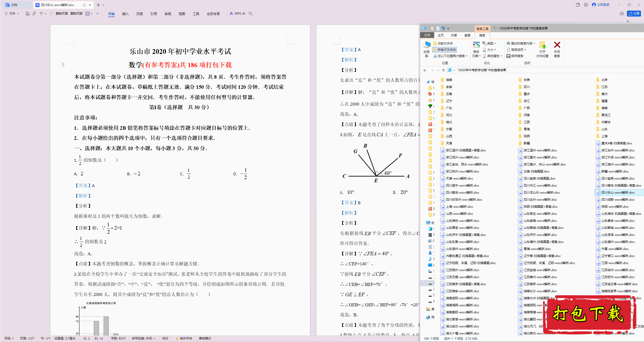Image resolution: width=644 pixels, height=342 pixels.
Task: Click 校对 in WPS status bar
Action: click(165, 338)
